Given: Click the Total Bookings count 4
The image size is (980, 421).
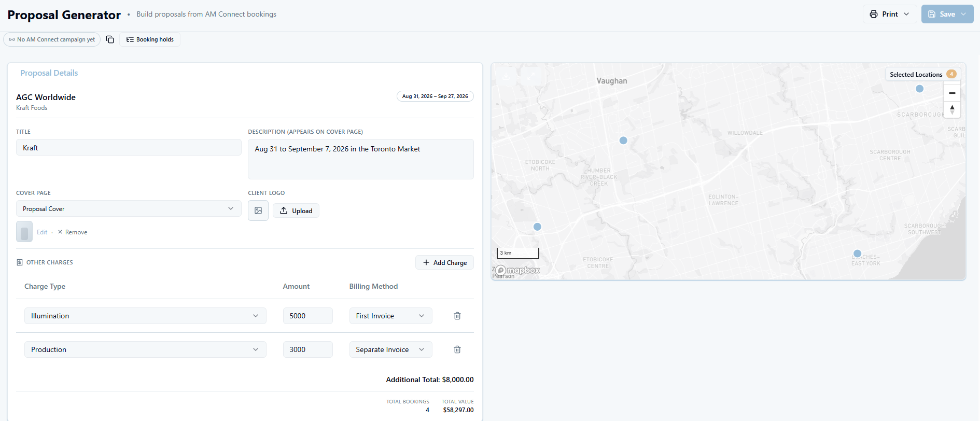Looking at the screenshot, I should click(427, 410).
